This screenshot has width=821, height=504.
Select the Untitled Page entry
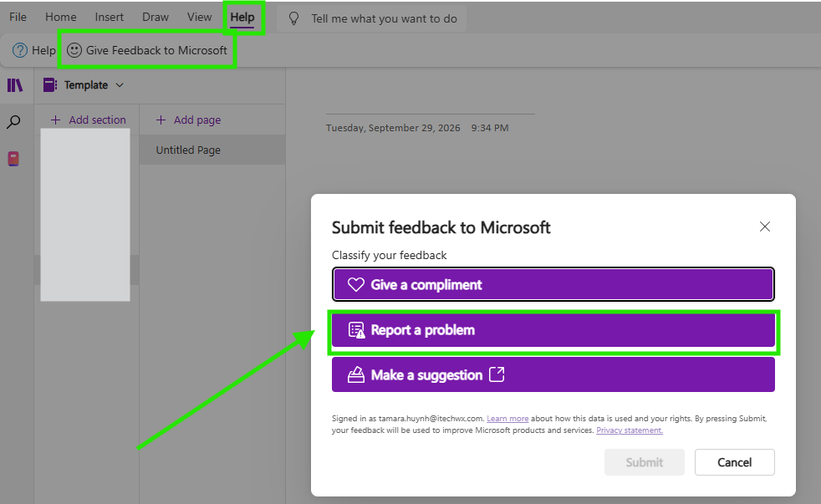212,150
